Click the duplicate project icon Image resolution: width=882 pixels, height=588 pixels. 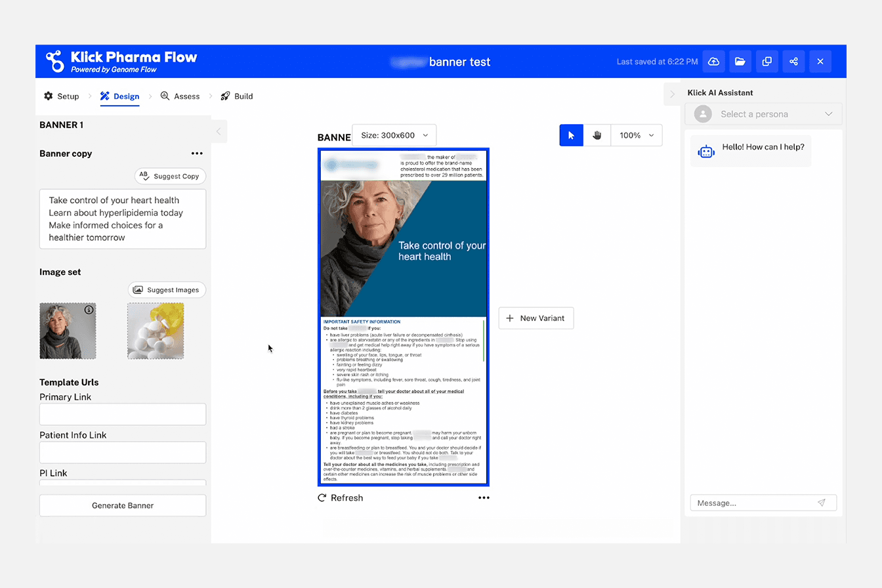[x=766, y=62]
